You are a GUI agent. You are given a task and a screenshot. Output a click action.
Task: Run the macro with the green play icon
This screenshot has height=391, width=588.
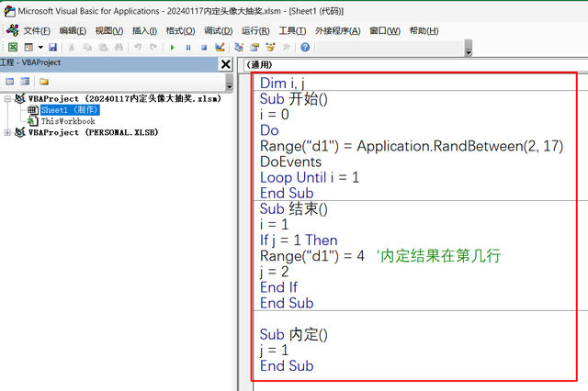pos(172,48)
